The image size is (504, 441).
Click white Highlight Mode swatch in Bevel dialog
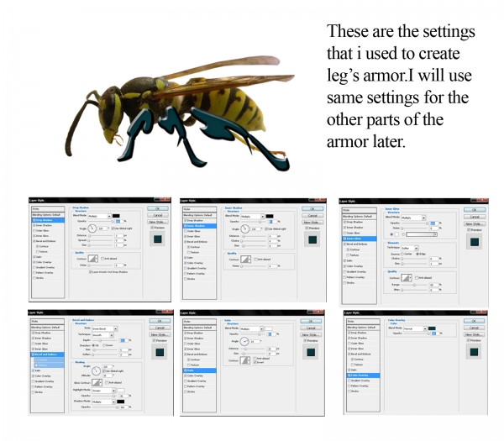point(121,391)
